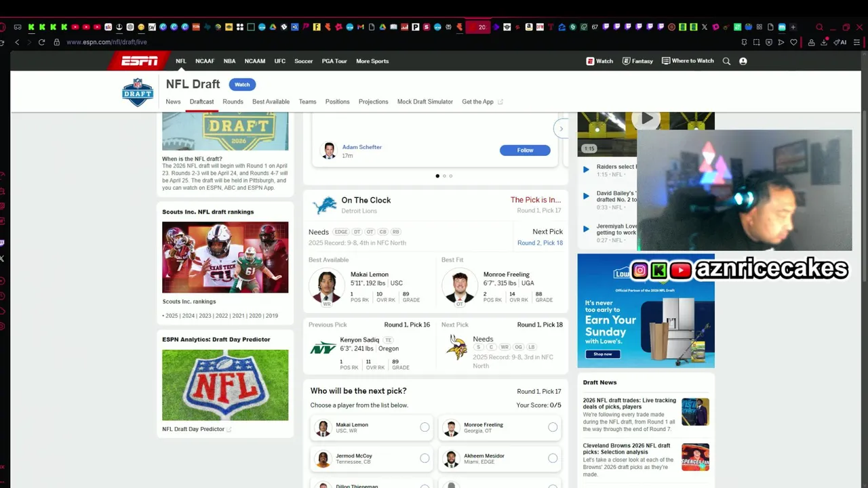
Task: Click the large video play button
Action: [x=646, y=119]
